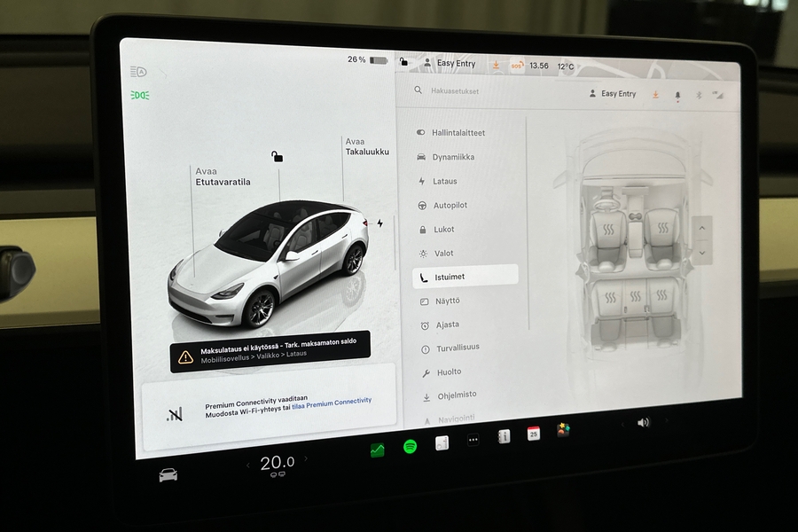Toggle the front passenger seat heater

[x=663, y=229]
